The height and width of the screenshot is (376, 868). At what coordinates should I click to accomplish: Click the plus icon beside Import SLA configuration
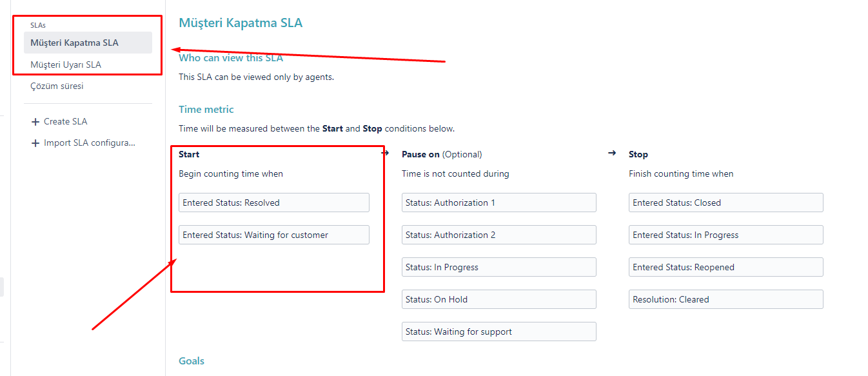[35, 143]
